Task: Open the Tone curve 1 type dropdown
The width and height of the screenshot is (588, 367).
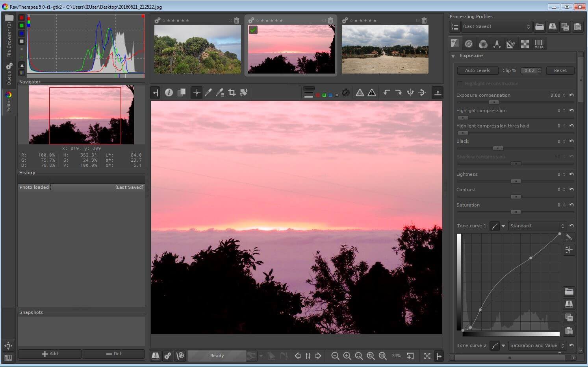Action: (x=538, y=226)
